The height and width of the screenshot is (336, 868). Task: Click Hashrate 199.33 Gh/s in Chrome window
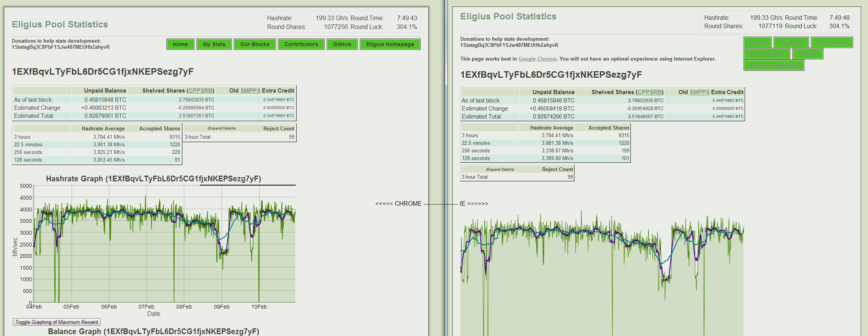click(332, 18)
